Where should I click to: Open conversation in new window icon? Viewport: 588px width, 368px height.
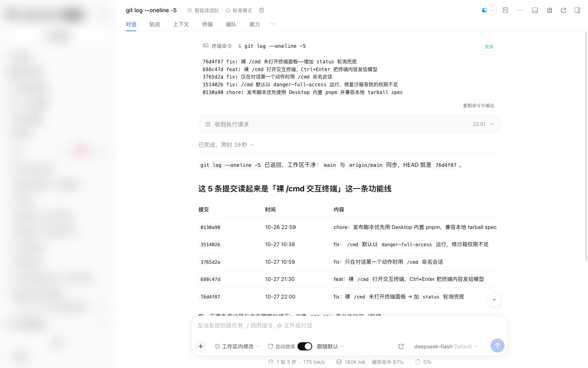[563, 10]
